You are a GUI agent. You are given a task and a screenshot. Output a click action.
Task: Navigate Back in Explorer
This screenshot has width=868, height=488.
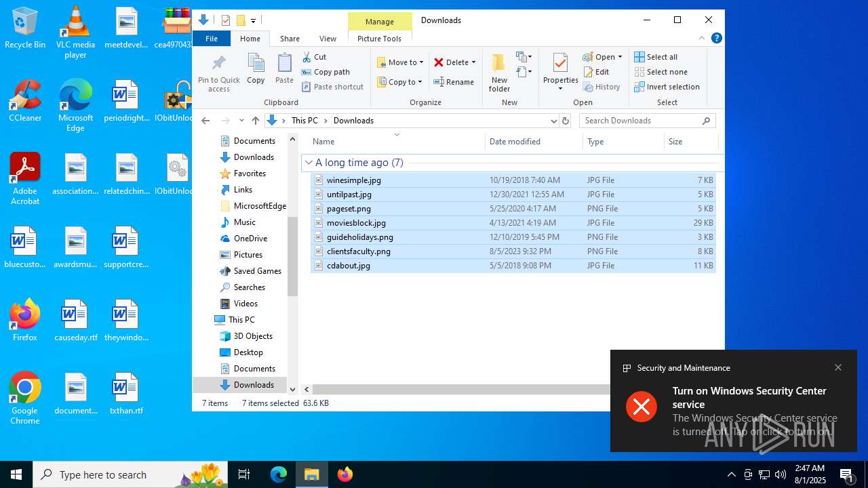[x=205, y=121]
